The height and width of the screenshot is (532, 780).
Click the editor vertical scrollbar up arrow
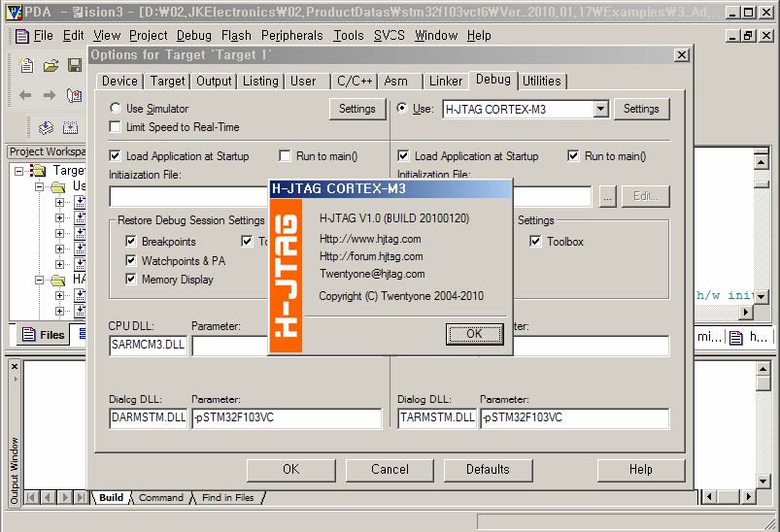click(762, 162)
